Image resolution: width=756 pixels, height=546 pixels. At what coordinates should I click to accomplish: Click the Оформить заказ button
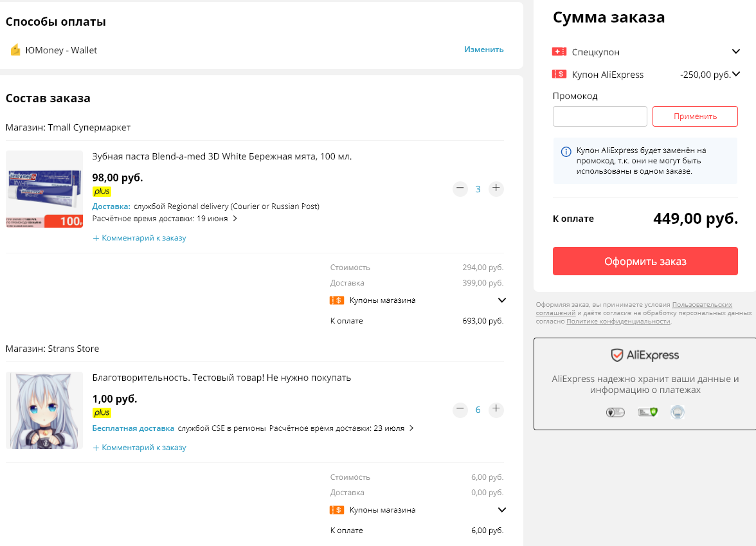point(645,261)
